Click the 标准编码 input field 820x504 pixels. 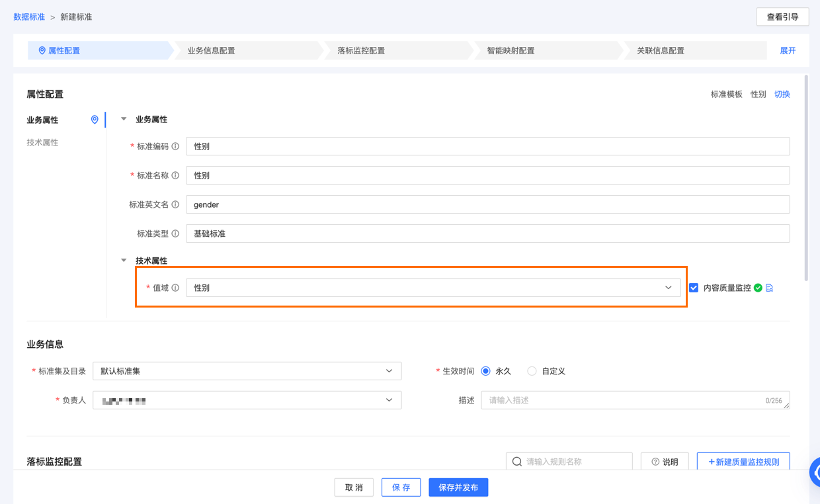[487, 146]
